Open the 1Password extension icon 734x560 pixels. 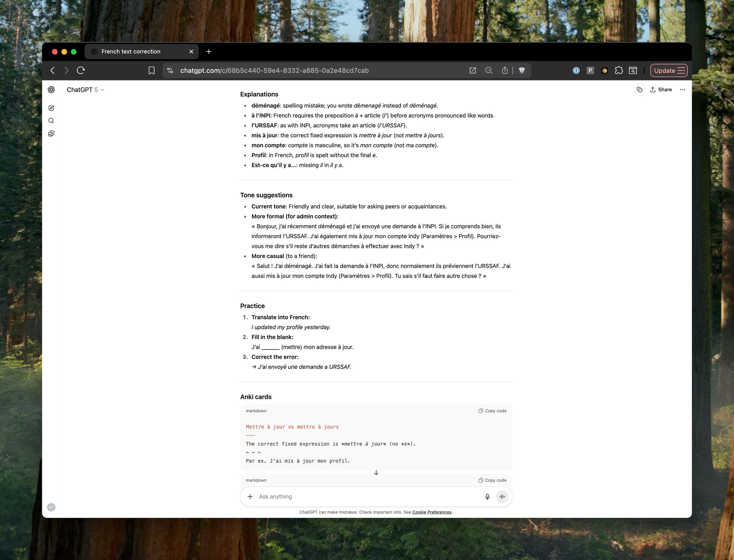[576, 71]
